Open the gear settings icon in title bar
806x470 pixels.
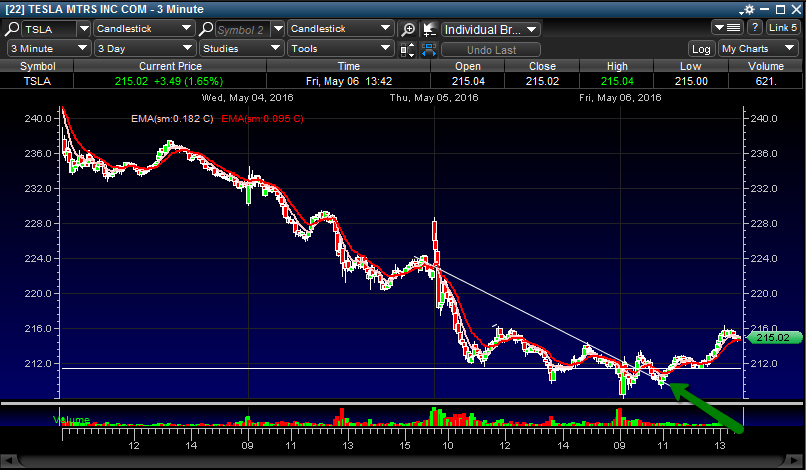(747, 9)
